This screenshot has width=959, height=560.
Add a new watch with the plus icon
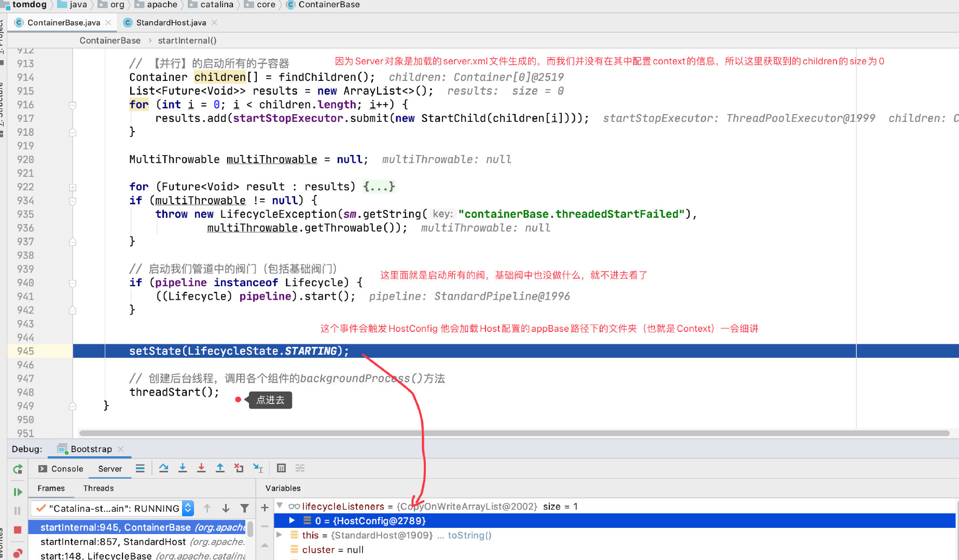[265, 508]
